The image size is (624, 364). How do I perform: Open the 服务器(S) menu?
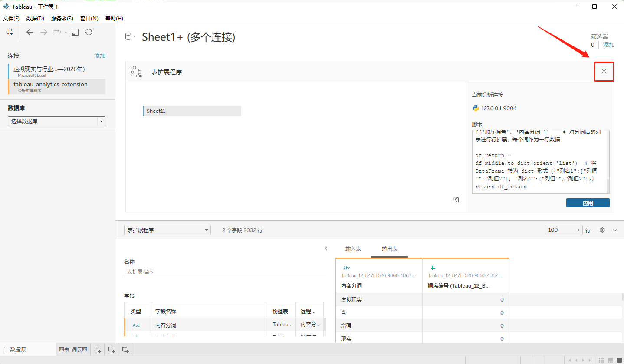pyautogui.click(x=62, y=19)
